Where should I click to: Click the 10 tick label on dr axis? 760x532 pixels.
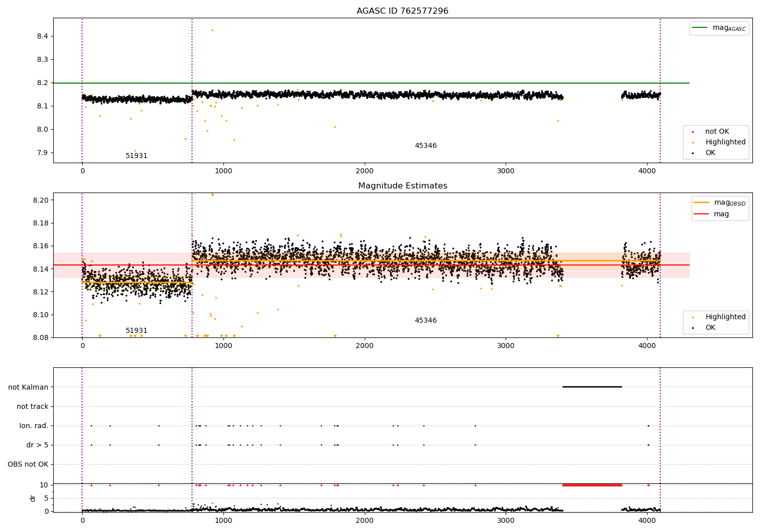[44, 485]
